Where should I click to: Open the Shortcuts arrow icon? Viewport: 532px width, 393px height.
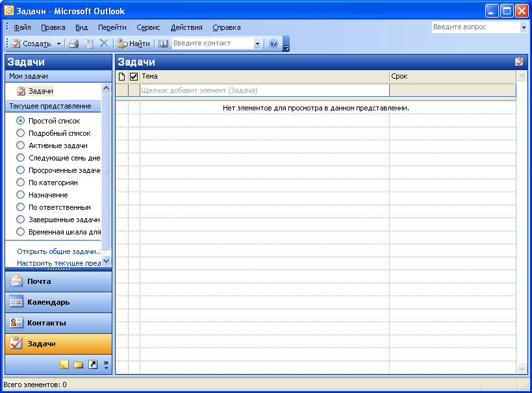click(x=93, y=364)
